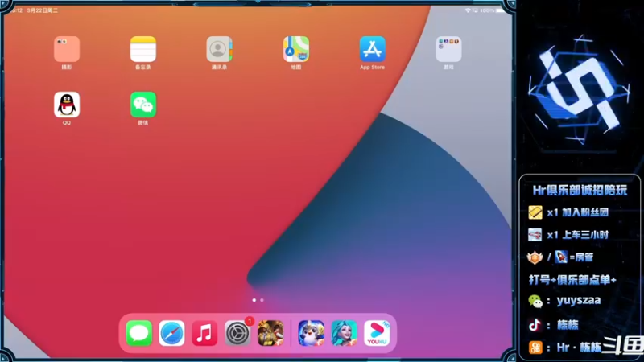This screenshot has height=362, width=644.
Task: Click the orange Kuaishou icon in overlay
Action: 535,348
